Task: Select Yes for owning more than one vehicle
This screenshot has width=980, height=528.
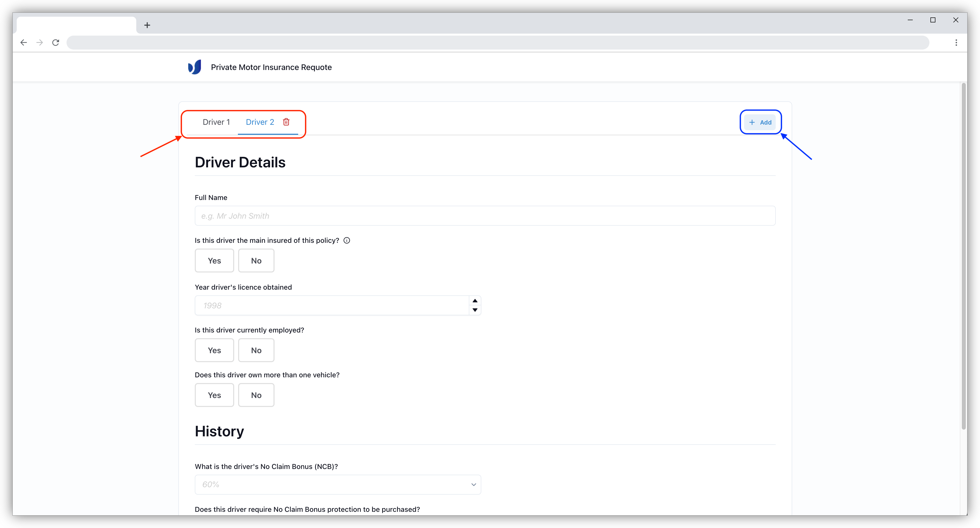Action: (x=214, y=395)
